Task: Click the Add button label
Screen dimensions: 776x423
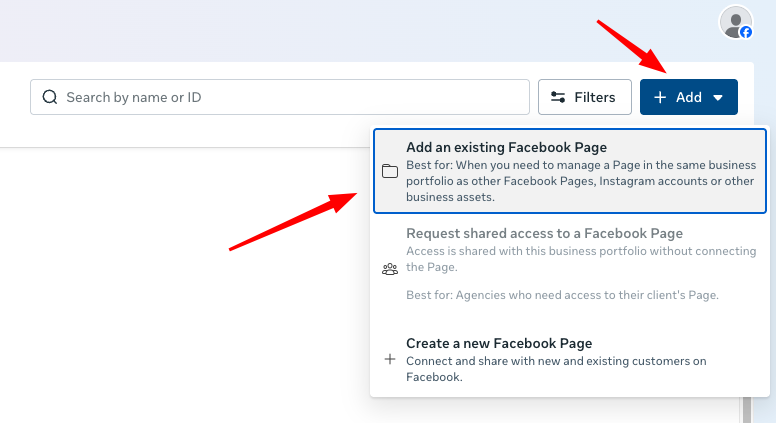Action: tap(689, 97)
